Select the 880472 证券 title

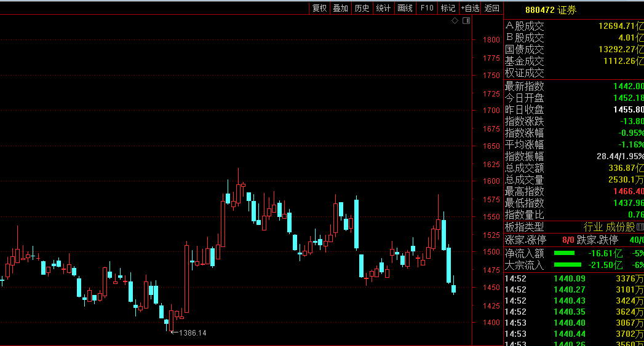point(551,10)
